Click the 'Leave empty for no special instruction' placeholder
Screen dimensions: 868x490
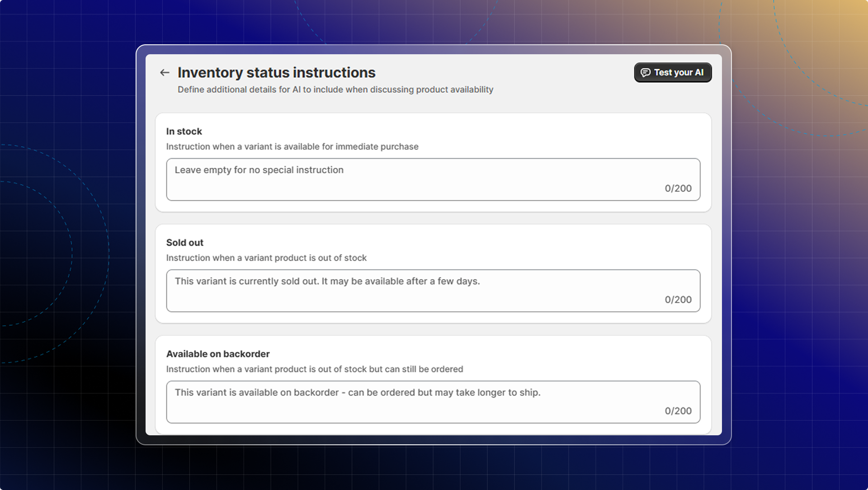pyautogui.click(x=259, y=170)
